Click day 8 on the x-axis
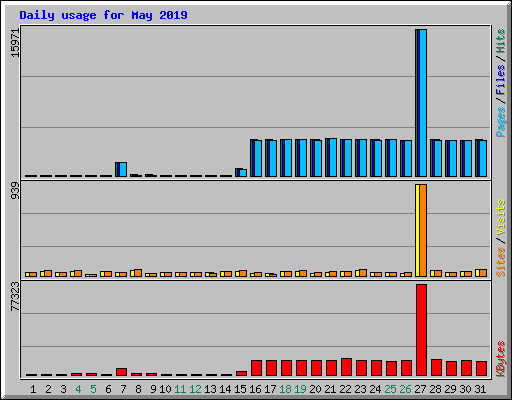Viewport: 512px width, 400px height. click(x=138, y=389)
